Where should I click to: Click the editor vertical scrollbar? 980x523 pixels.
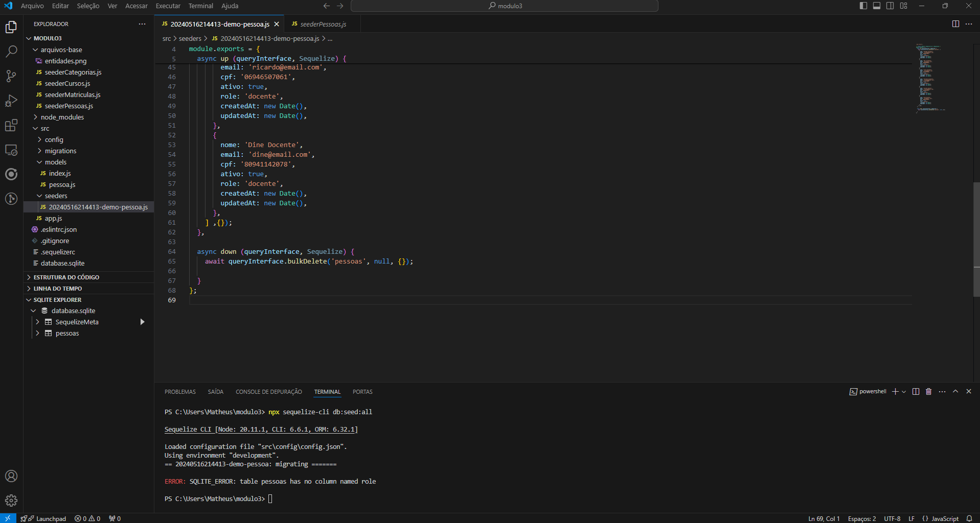[976, 239]
